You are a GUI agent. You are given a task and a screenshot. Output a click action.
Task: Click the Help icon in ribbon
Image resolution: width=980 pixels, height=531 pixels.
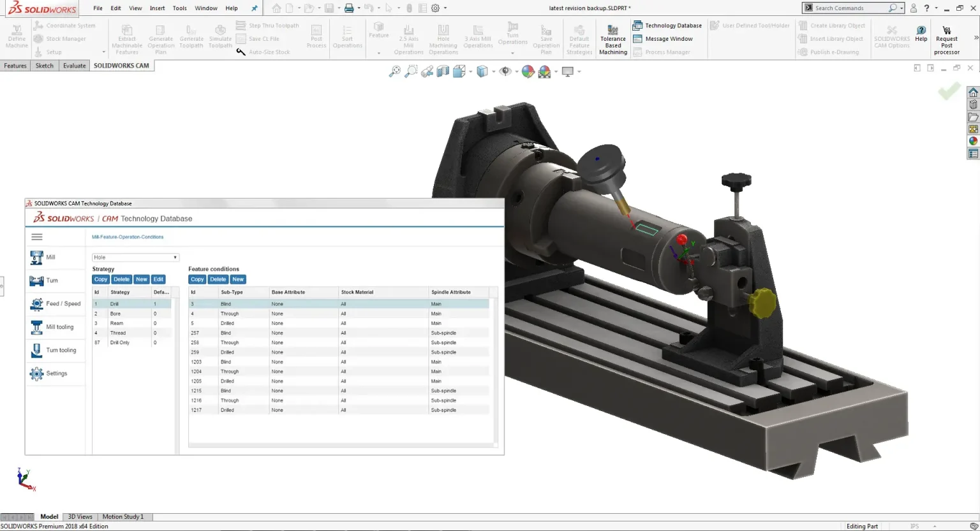[x=921, y=34]
